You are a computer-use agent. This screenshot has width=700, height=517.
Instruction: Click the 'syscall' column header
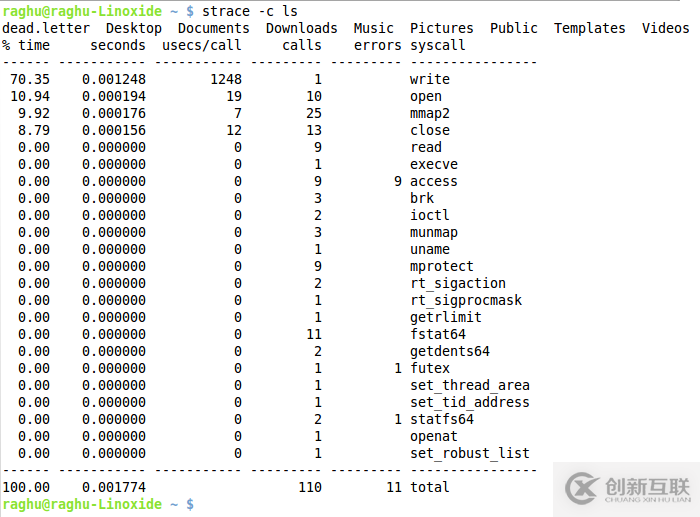pos(438,46)
